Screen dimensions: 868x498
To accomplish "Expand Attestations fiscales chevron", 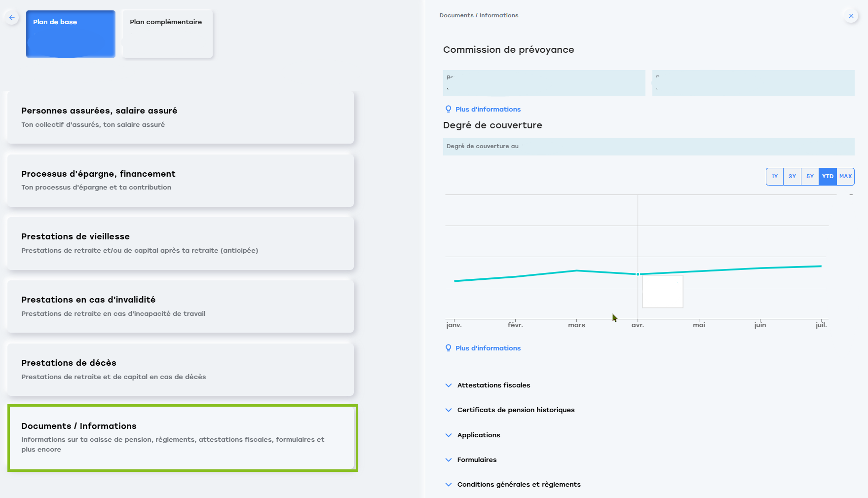I will [449, 385].
